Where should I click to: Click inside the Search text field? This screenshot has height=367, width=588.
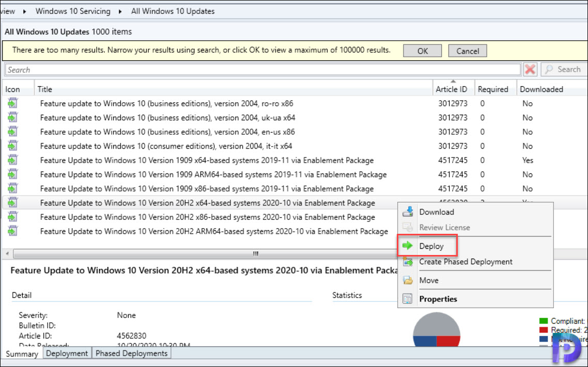(x=262, y=70)
